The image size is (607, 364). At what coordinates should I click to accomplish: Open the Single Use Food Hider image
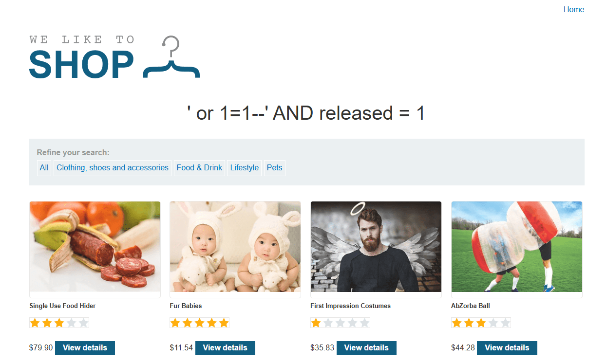point(95,247)
